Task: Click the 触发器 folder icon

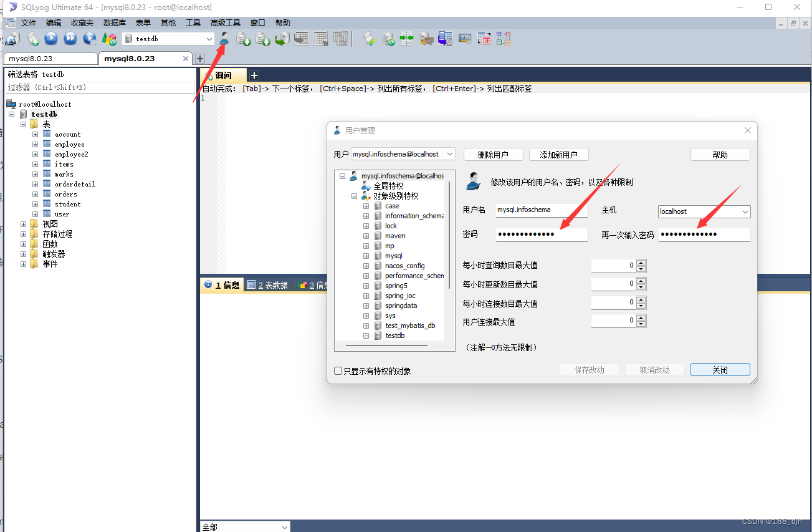Action: 34,254
